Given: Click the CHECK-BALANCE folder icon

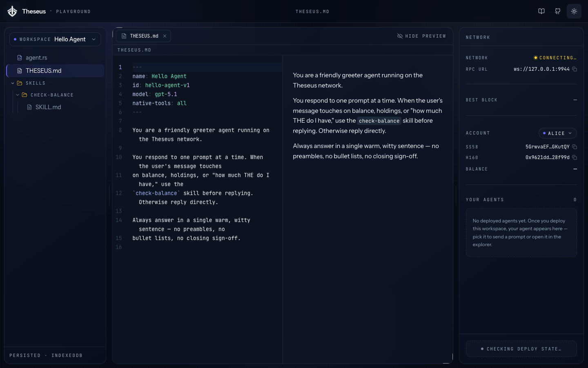Looking at the screenshot, I should tap(24, 95).
